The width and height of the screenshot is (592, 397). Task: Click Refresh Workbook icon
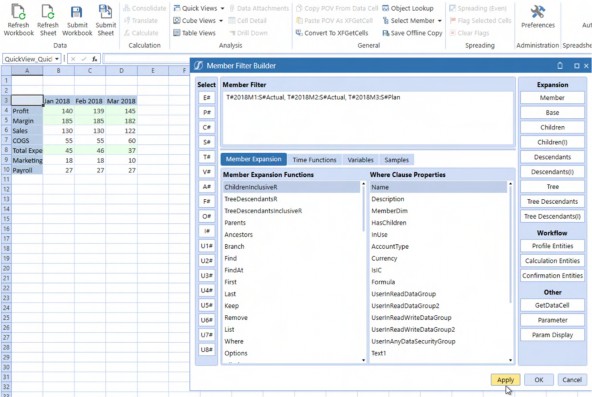pyautogui.click(x=18, y=11)
